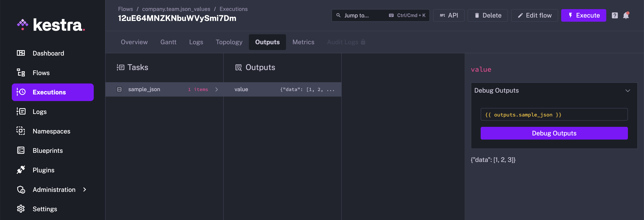
Task: Open notifications via the bell icon
Action: [x=626, y=15]
